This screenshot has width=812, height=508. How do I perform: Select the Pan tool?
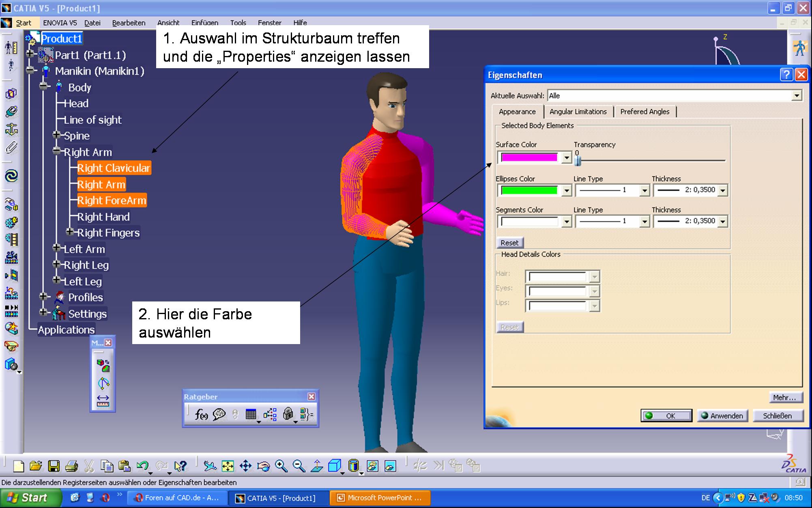(x=245, y=466)
